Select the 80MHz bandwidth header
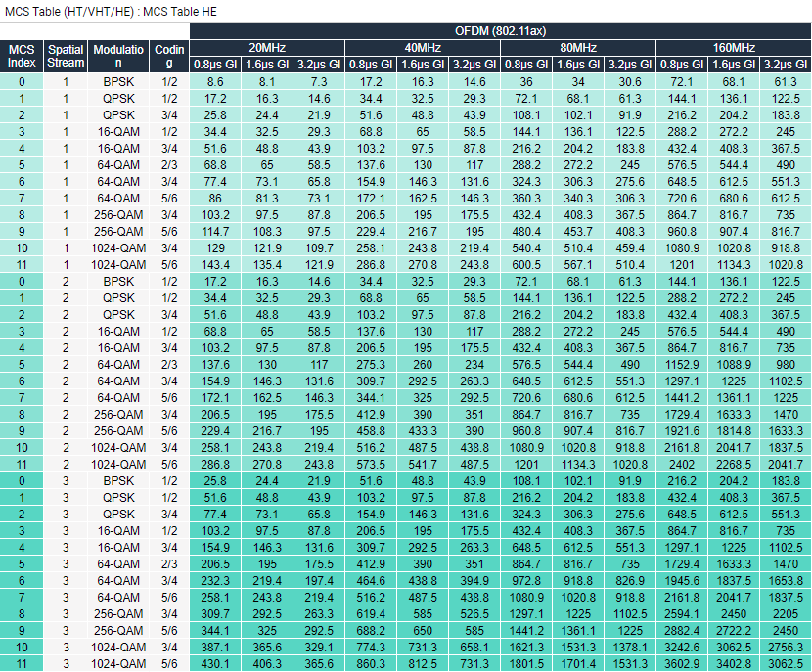The image size is (812, 672). 578,48
